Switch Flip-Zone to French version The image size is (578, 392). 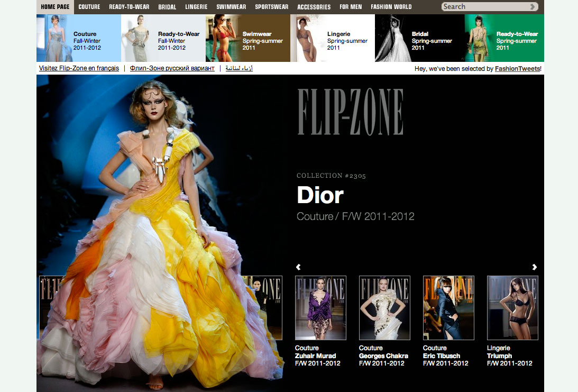pos(78,68)
